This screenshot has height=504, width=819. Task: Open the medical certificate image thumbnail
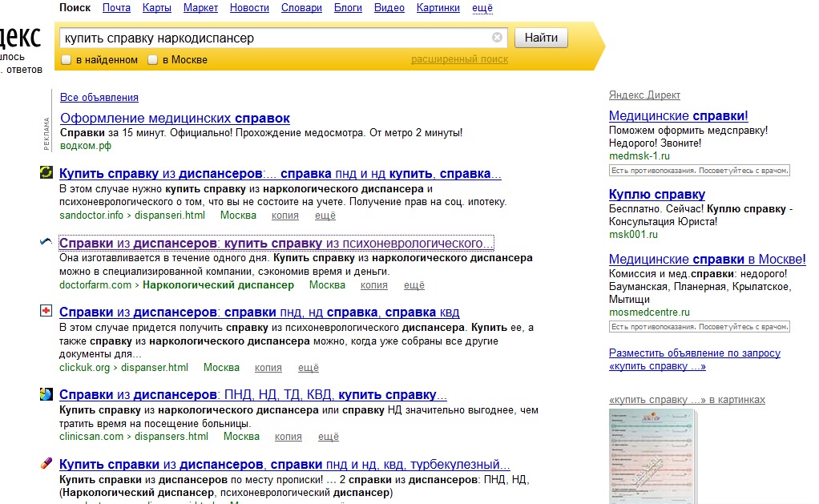click(653, 457)
